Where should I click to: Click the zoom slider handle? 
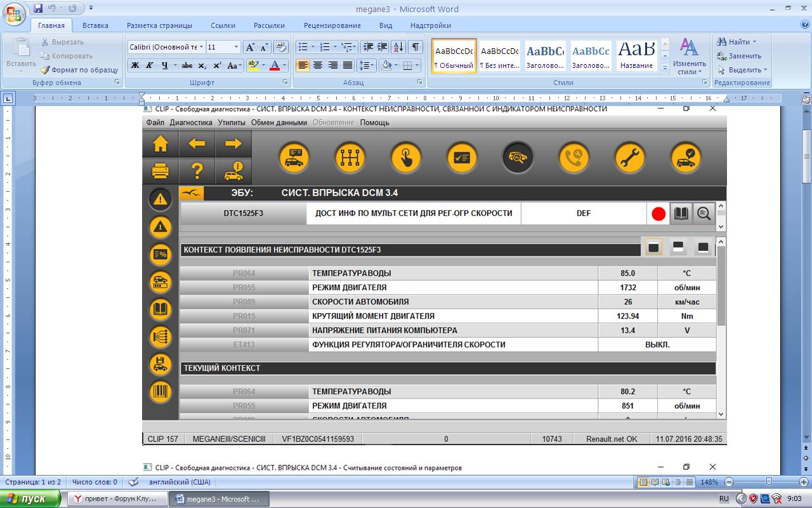pos(769,482)
